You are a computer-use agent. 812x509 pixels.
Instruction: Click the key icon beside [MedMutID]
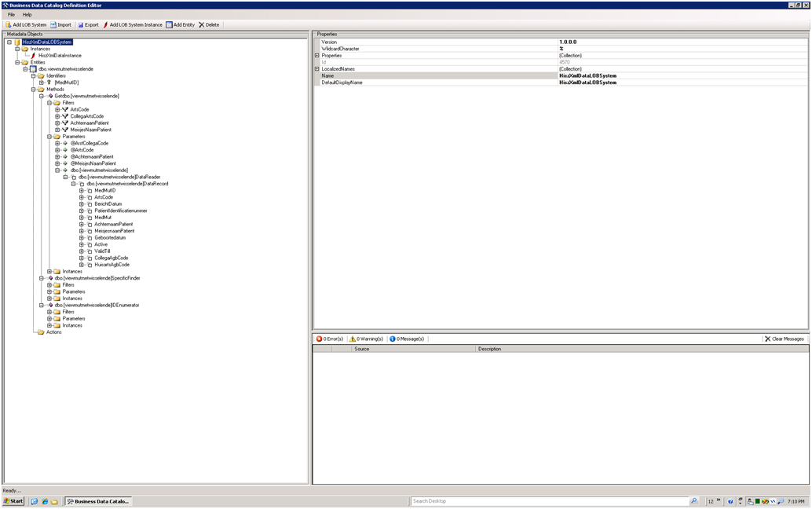[x=49, y=82]
